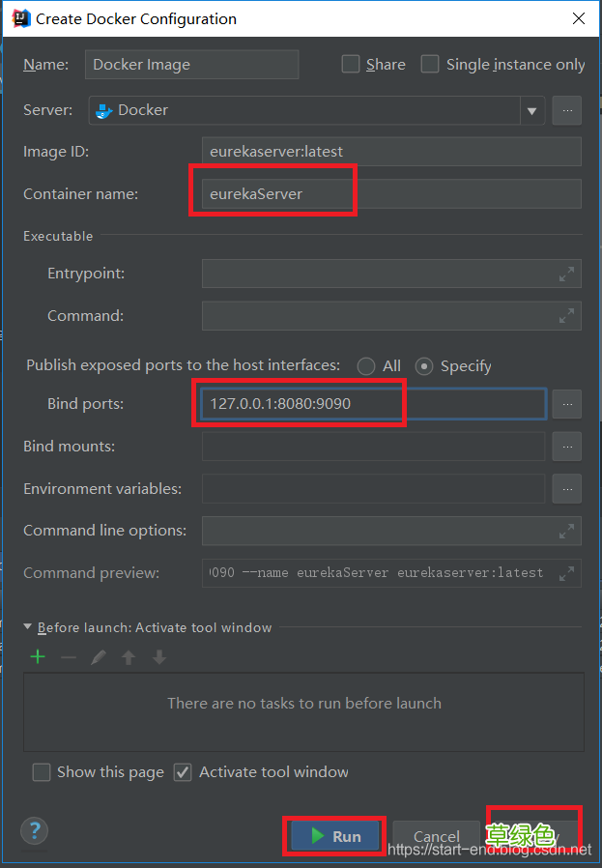The image size is (602, 868).
Task: Uncheck Activate tool window checkbox
Action: (x=183, y=771)
